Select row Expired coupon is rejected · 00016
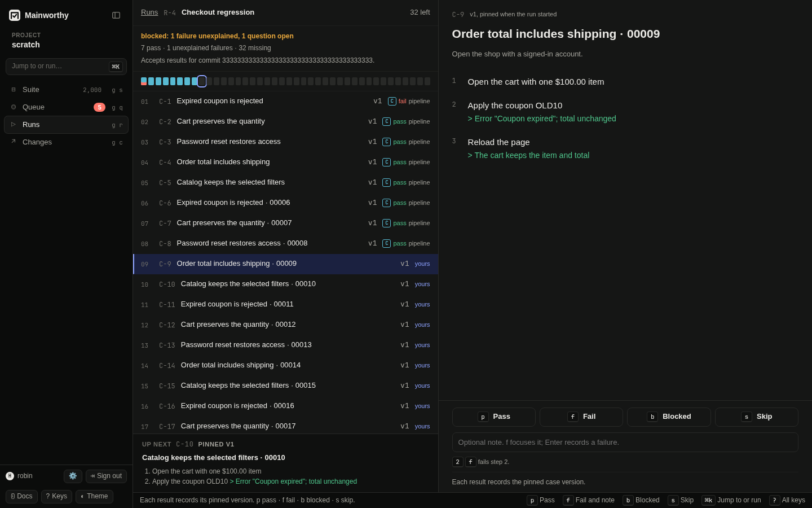 [x=285, y=406]
